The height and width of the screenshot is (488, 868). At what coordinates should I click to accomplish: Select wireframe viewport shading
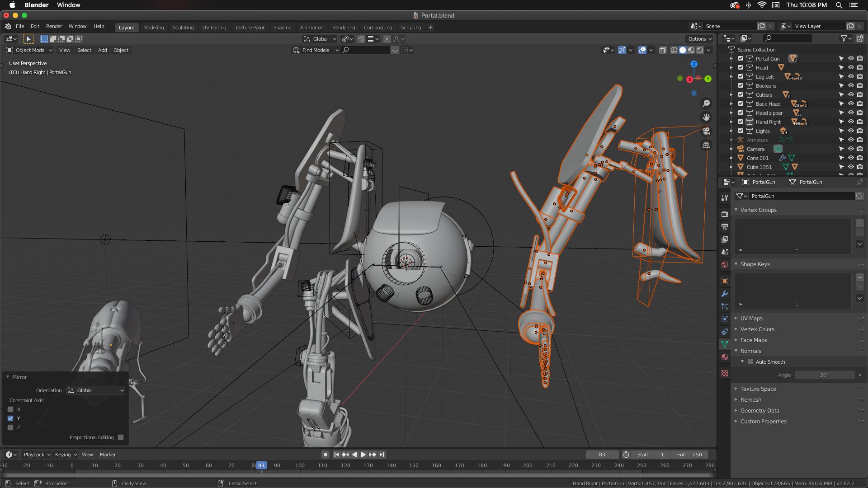[x=674, y=50]
